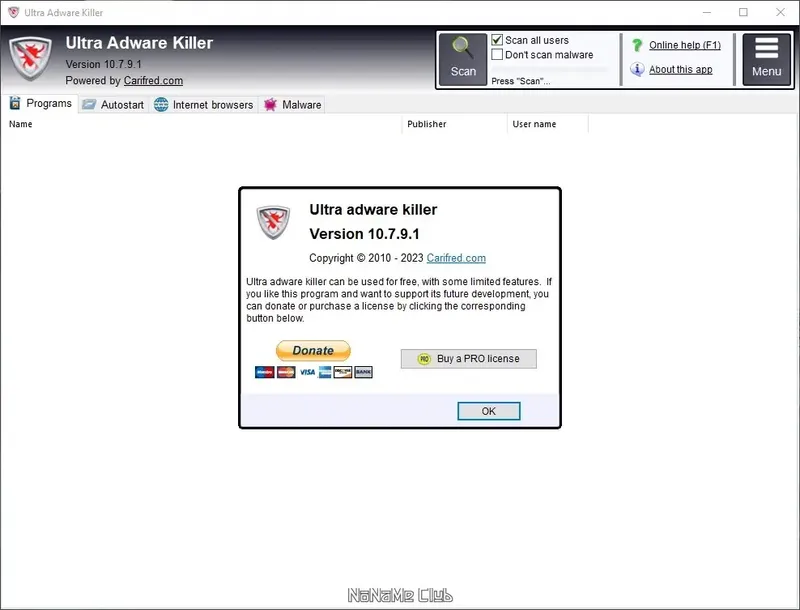Screen dimensions: 800x610
Task: Select the Programs tab
Action: point(40,104)
